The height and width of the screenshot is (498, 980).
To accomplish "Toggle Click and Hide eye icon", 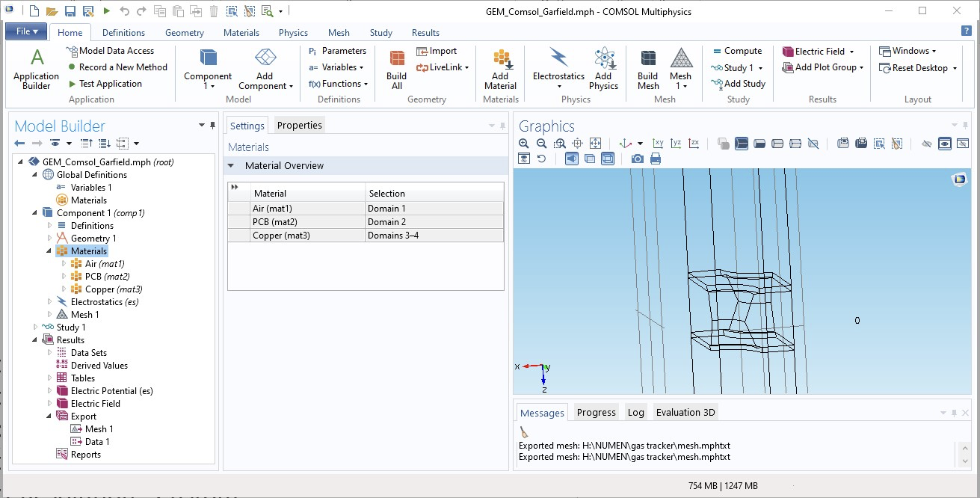I will 927,143.
